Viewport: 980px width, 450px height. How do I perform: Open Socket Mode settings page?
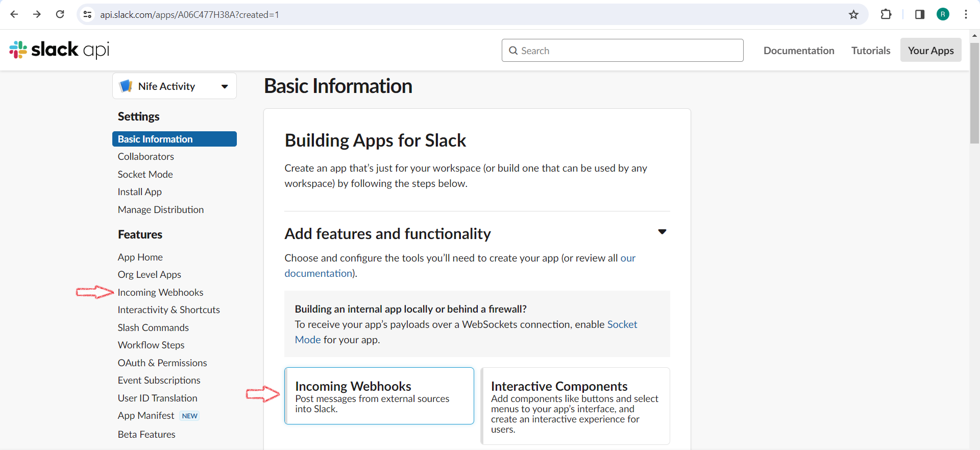(145, 174)
